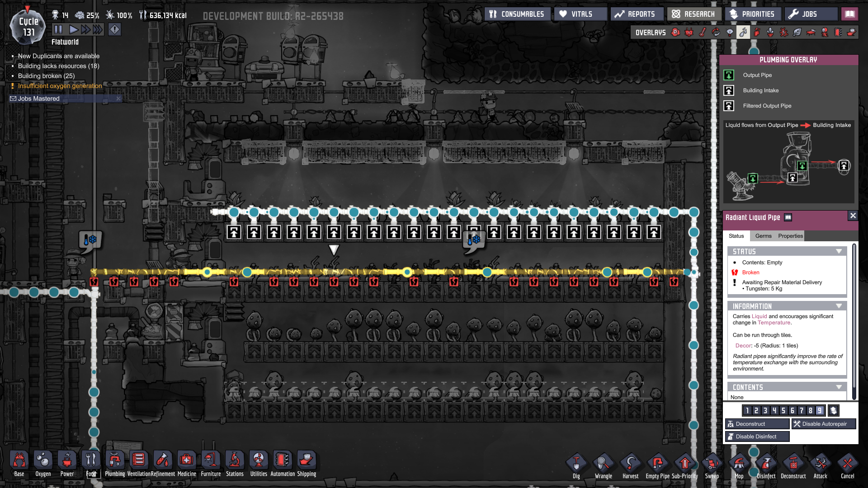Screen dimensions: 868x488
Task: Collapse the CONTENTS section
Action: point(839,387)
